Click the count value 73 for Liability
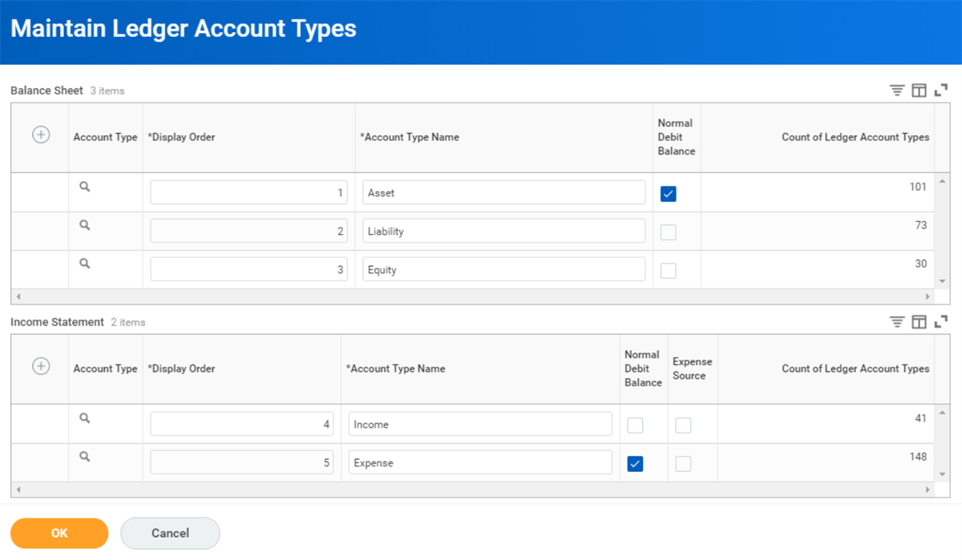Image resolution: width=962 pixels, height=560 pixels. click(x=921, y=225)
